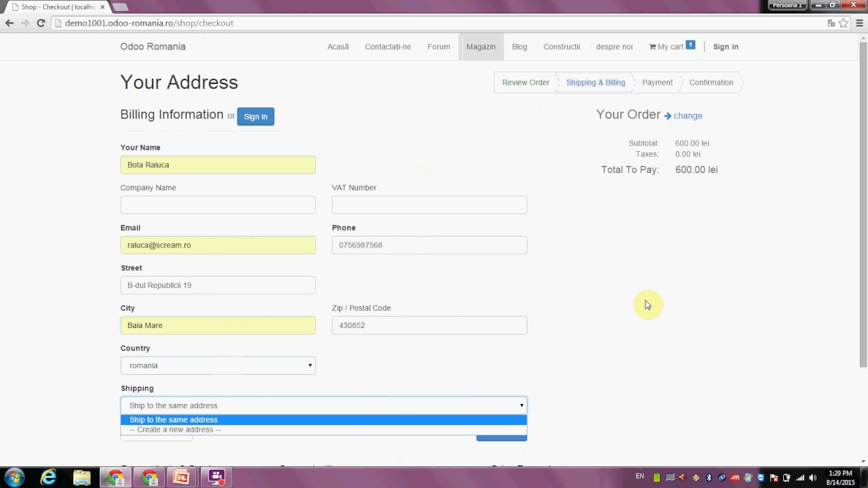This screenshot has width=868, height=488.
Task: Choose Create a new address option
Action: point(323,429)
